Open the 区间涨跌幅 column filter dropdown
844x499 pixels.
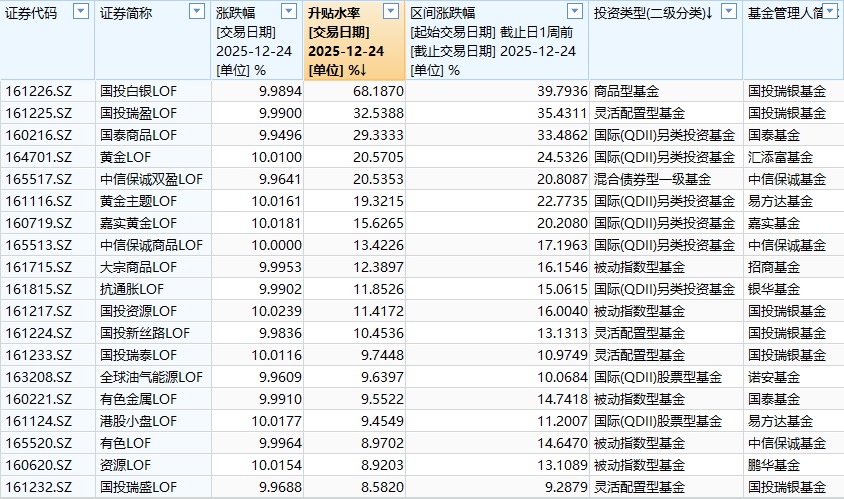573,12
